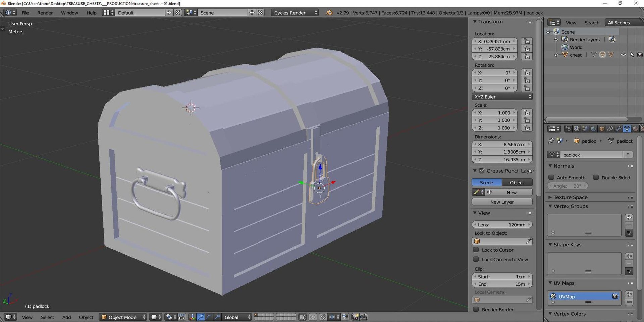This screenshot has height=322, width=644.
Task: Collapse the Transform panel
Action: [x=475, y=22]
